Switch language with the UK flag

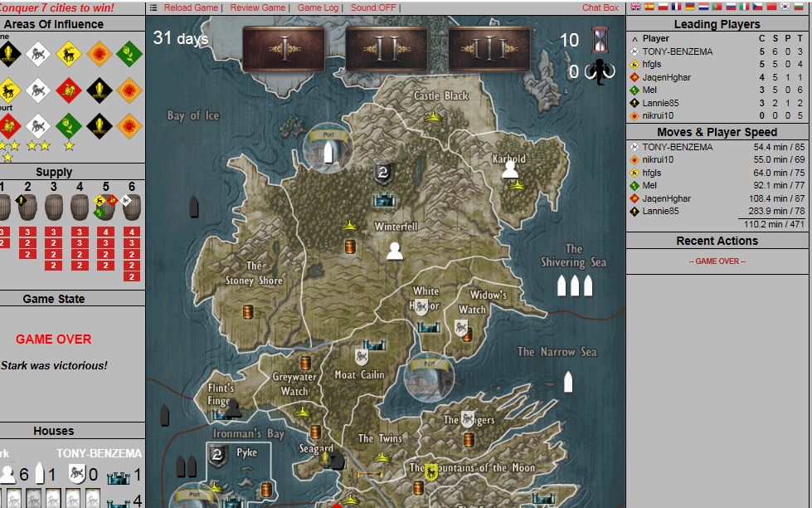click(x=635, y=7)
